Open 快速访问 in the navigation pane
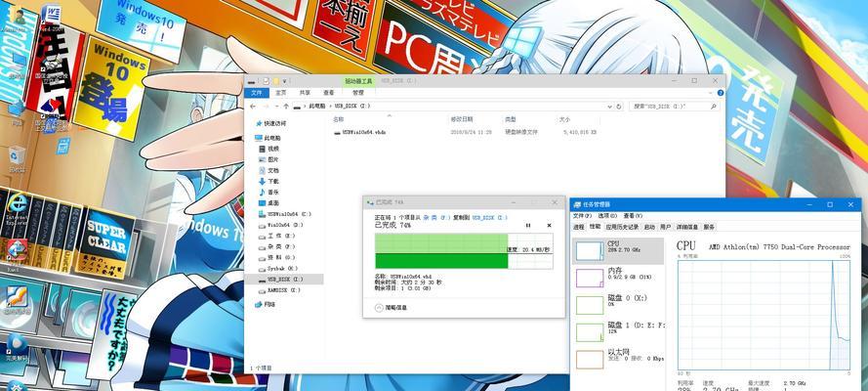Viewport: 868px width, 391px height. click(269, 123)
